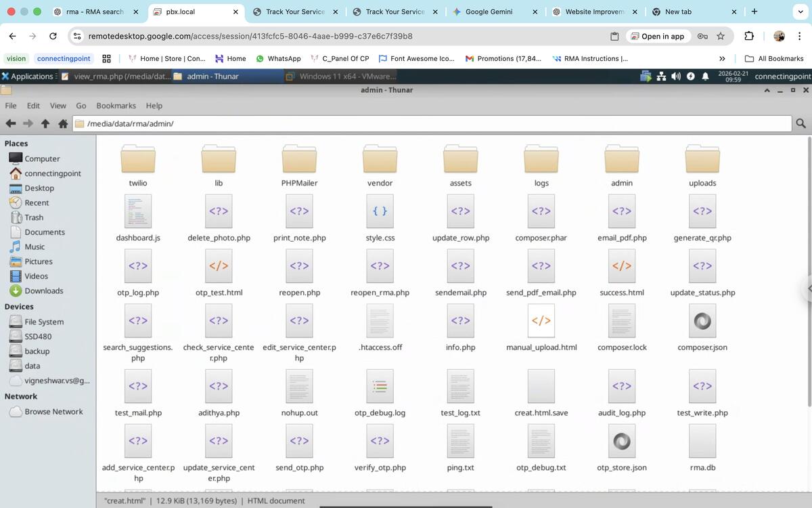812x508 pixels.
Task: Click Open in app button
Action: (656, 36)
